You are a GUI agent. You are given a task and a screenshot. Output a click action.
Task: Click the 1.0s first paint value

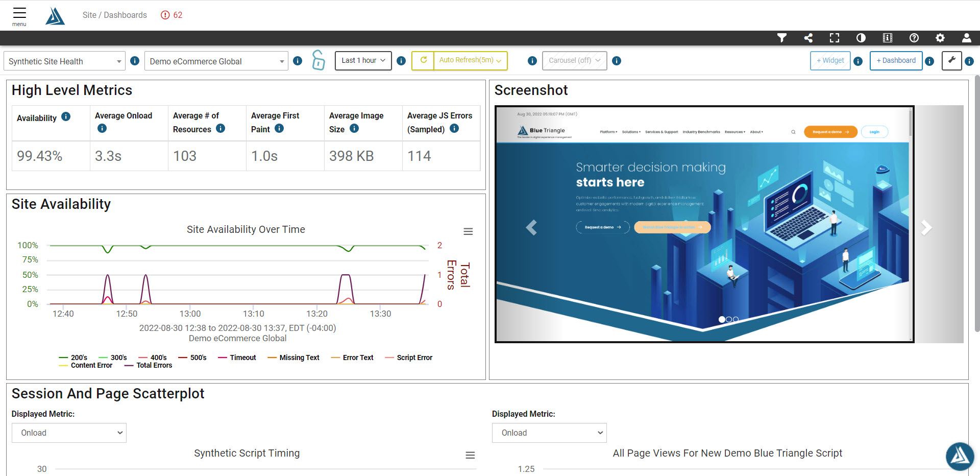coord(264,156)
